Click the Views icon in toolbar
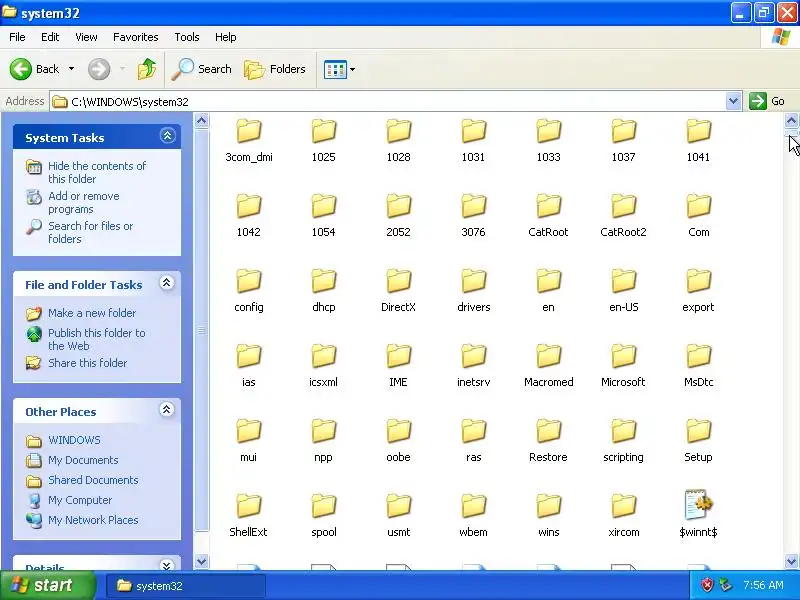 [335, 69]
